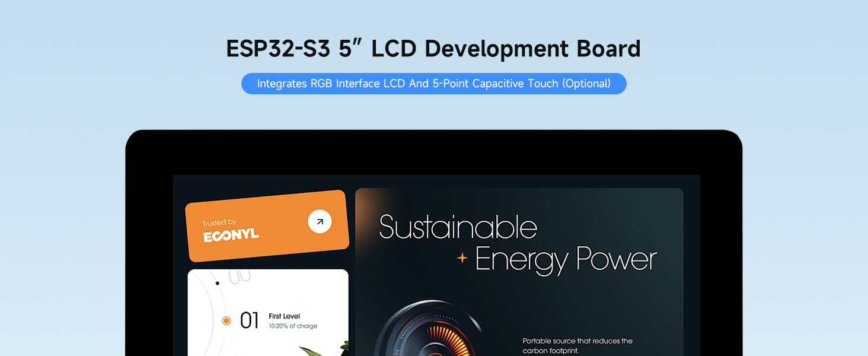Click the 'Energy Power' heading text
The width and height of the screenshot is (868, 356).
(x=566, y=260)
